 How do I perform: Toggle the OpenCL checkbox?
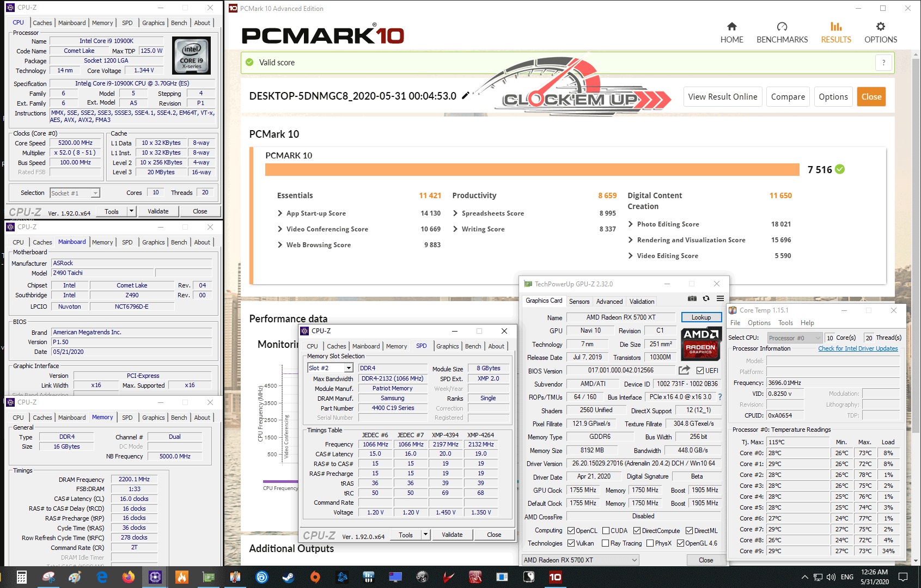pyautogui.click(x=571, y=531)
